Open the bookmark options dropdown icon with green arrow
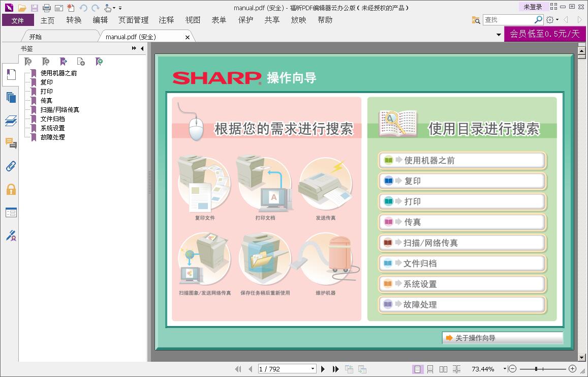 pos(99,62)
